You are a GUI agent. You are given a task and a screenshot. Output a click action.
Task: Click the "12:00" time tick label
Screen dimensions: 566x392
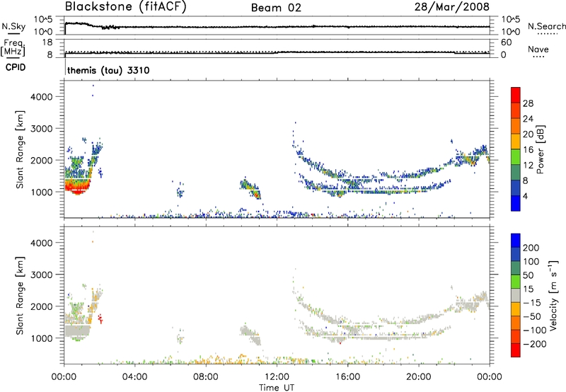277,377
